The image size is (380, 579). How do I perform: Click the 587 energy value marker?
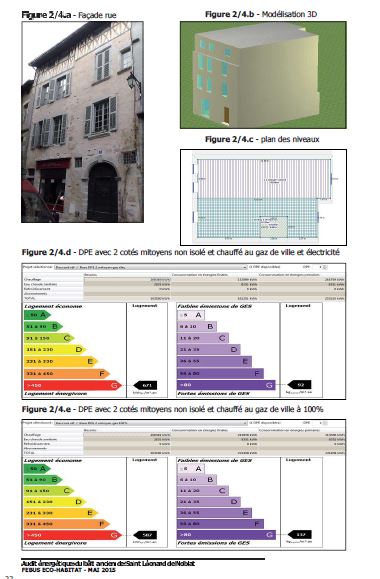pos(146,535)
